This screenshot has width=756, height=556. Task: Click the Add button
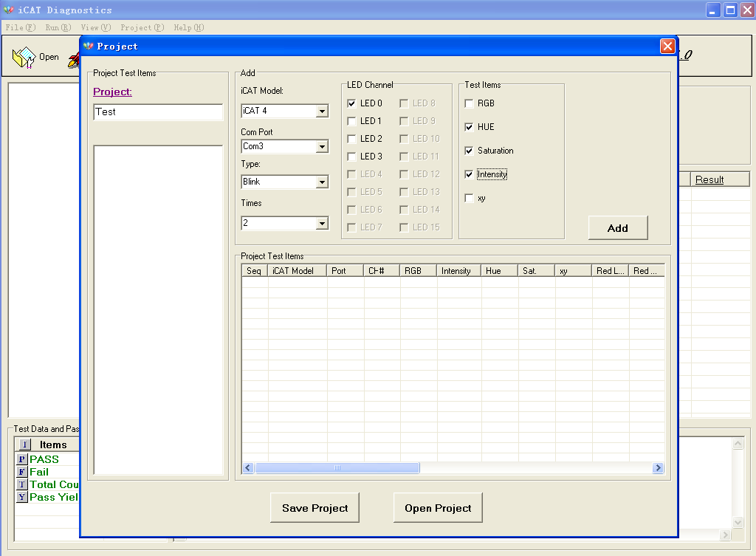pyautogui.click(x=618, y=228)
